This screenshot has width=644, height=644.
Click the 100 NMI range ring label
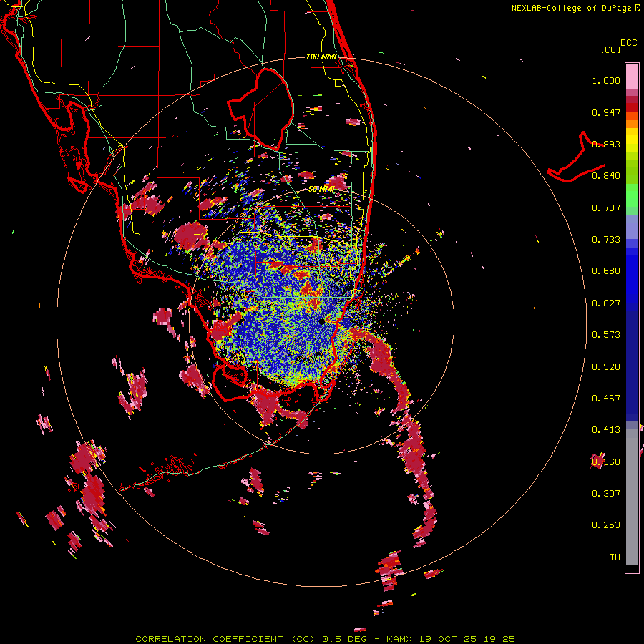coord(321,57)
